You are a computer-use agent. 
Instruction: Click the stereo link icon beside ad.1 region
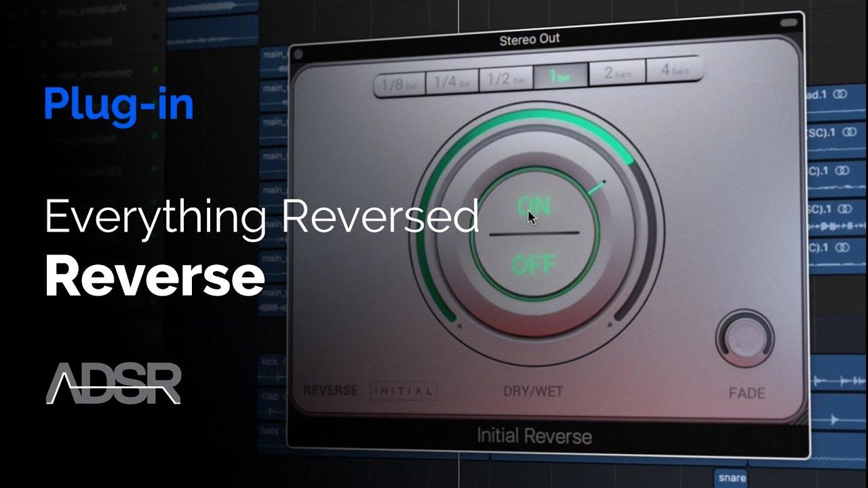pyautogui.click(x=841, y=95)
